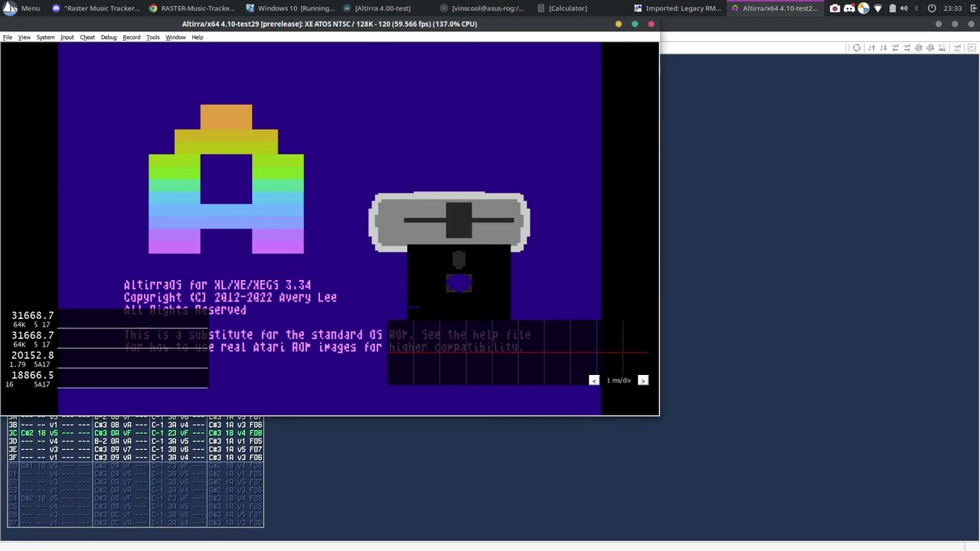
Task: Click the log out icon at panel end
Action: (x=973, y=8)
